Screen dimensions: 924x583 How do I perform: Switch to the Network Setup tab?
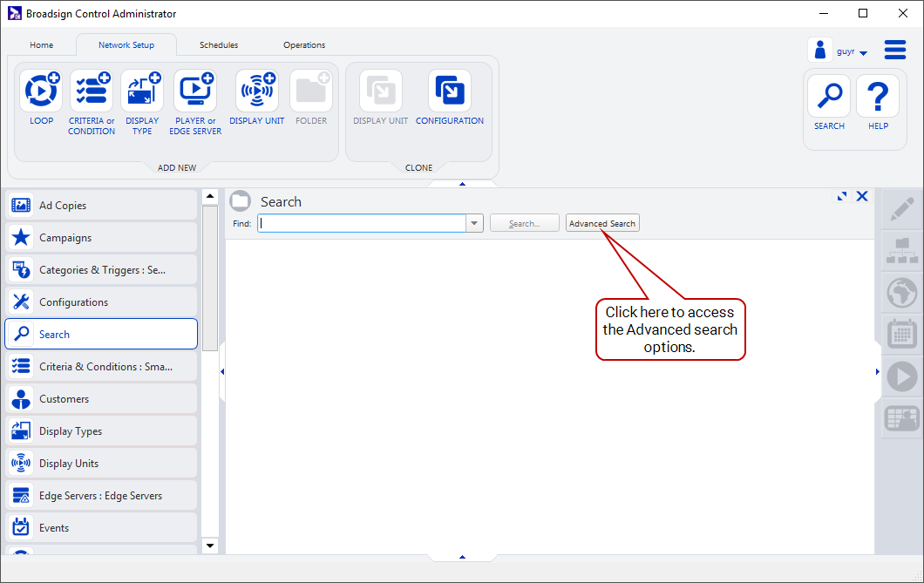point(126,44)
